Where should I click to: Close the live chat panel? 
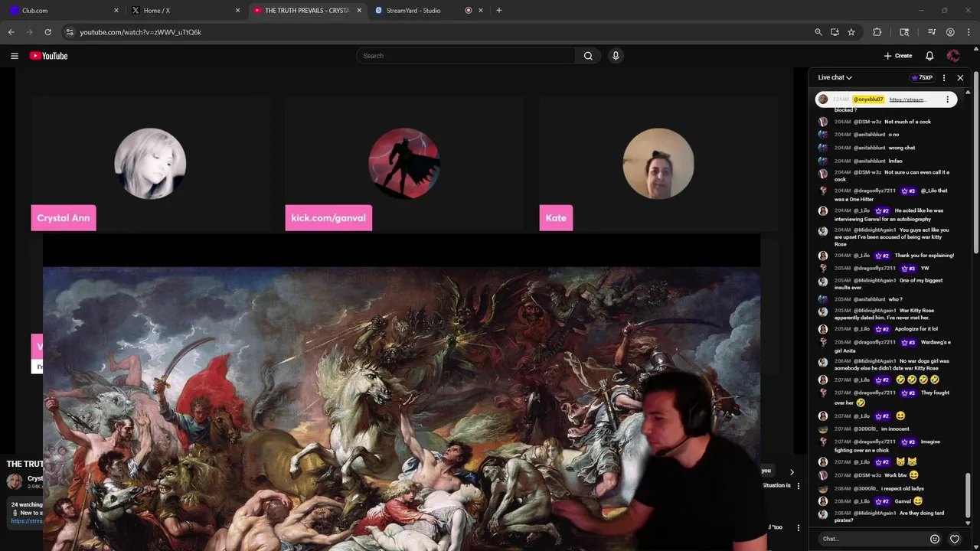pyautogui.click(x=960, y=77)
